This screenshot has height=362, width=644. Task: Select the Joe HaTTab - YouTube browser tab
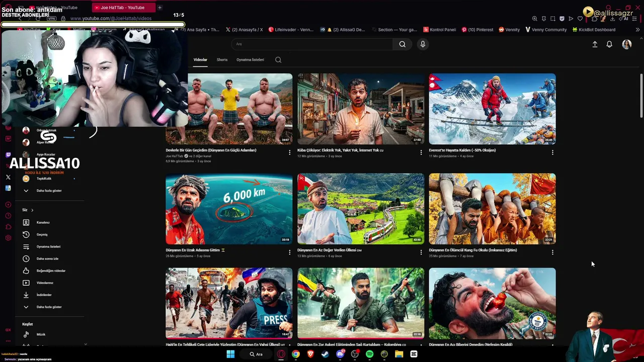point(123,8)
